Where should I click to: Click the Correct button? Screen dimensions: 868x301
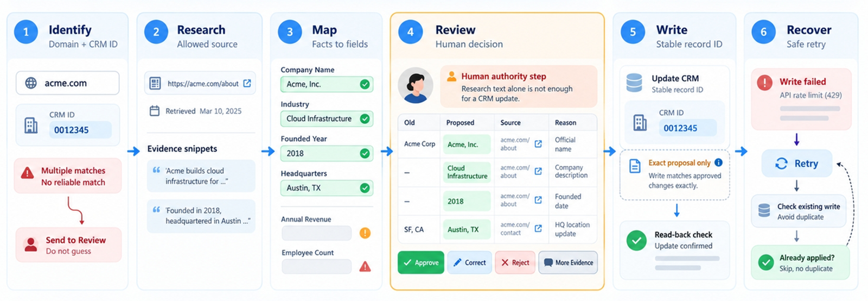coord(470,262)
